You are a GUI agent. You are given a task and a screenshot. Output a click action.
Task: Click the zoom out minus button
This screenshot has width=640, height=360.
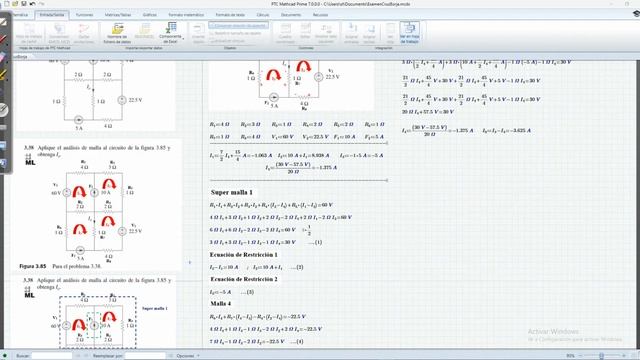[x=580, y=356]
